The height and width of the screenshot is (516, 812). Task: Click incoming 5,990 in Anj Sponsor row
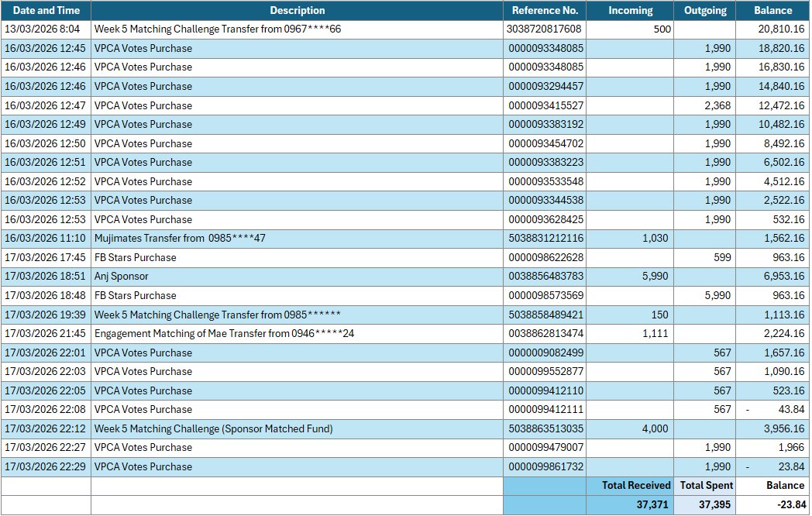(655, 276)
